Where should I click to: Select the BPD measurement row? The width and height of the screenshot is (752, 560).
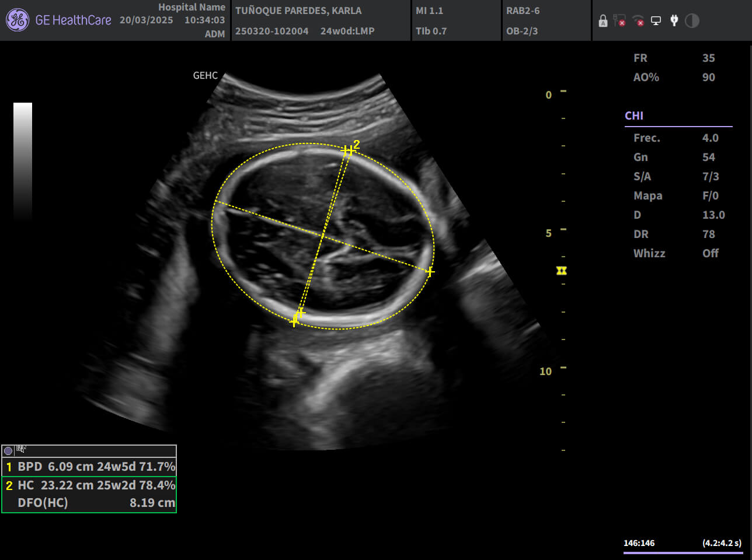click(x=89, y=467)
